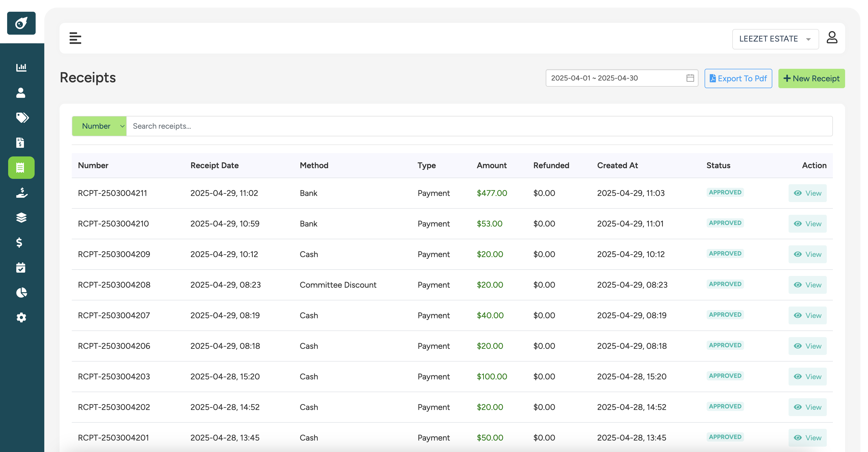Click created at 2025-04-28, 14:52
Image resolution: width=868 pixels, height=452 pixels.
click(x=632, y=407)
